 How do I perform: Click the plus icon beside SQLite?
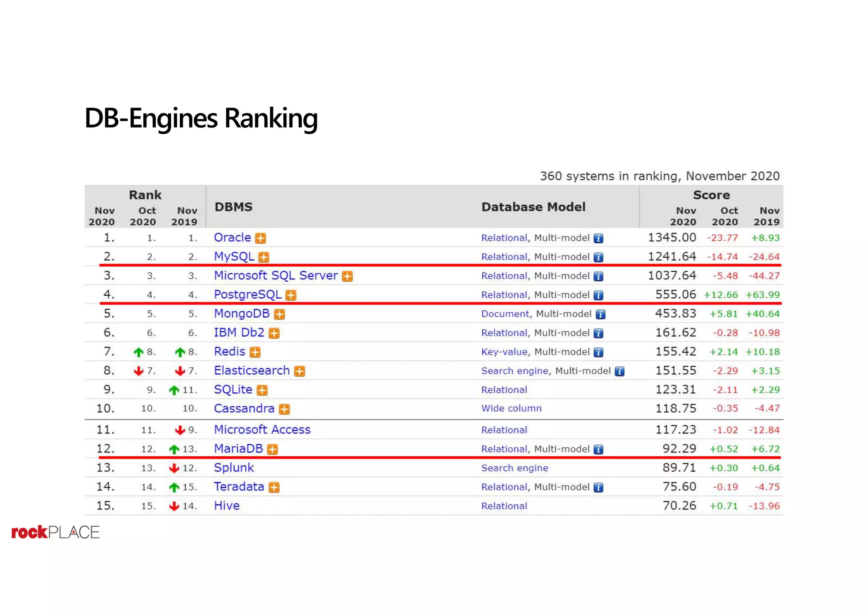tap(262, 390)
